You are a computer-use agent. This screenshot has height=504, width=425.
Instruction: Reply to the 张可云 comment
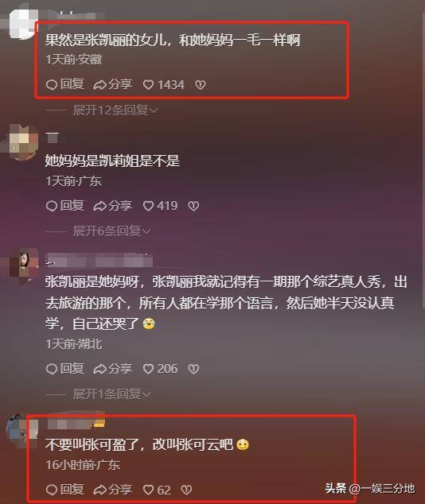65,490
